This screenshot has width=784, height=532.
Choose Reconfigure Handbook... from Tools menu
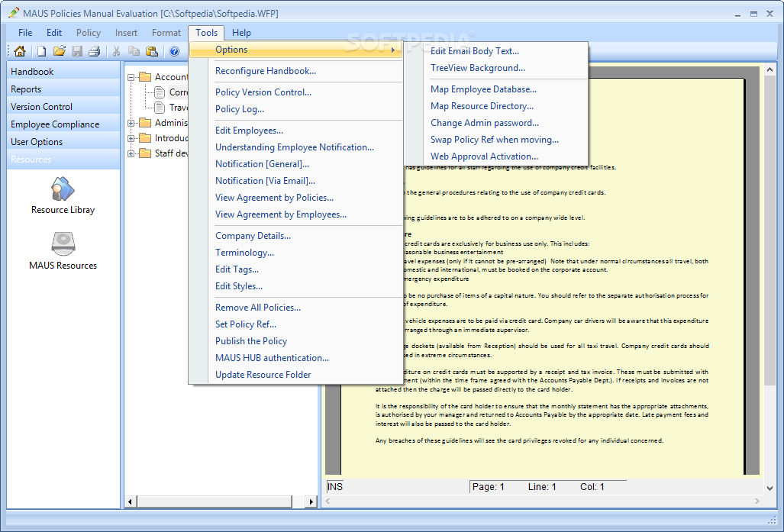click(296, 71)
